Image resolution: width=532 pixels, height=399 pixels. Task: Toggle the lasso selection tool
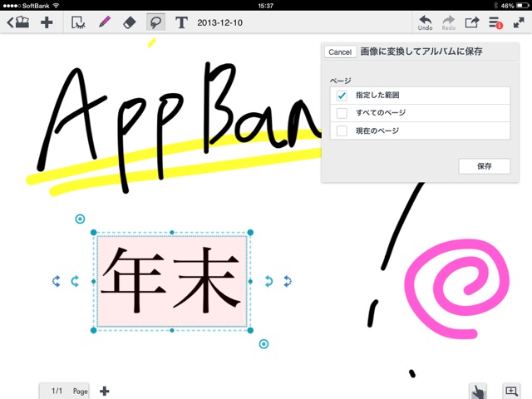(155, 22)
